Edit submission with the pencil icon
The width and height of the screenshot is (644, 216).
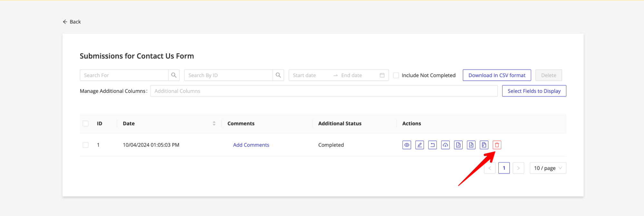(x=419, y=145)
